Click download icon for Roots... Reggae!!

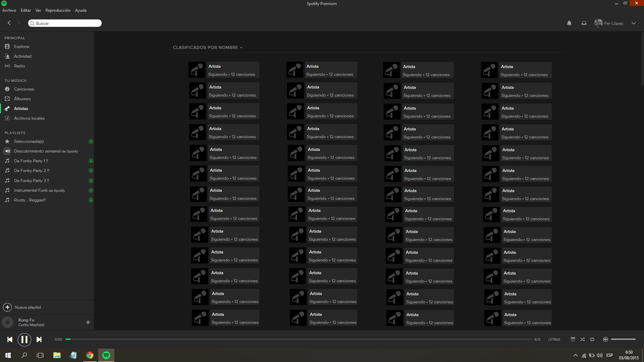coord(91,200)
